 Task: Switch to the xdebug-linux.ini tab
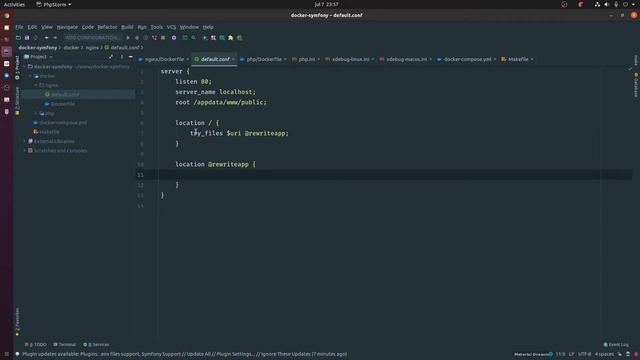click(350, 59)
